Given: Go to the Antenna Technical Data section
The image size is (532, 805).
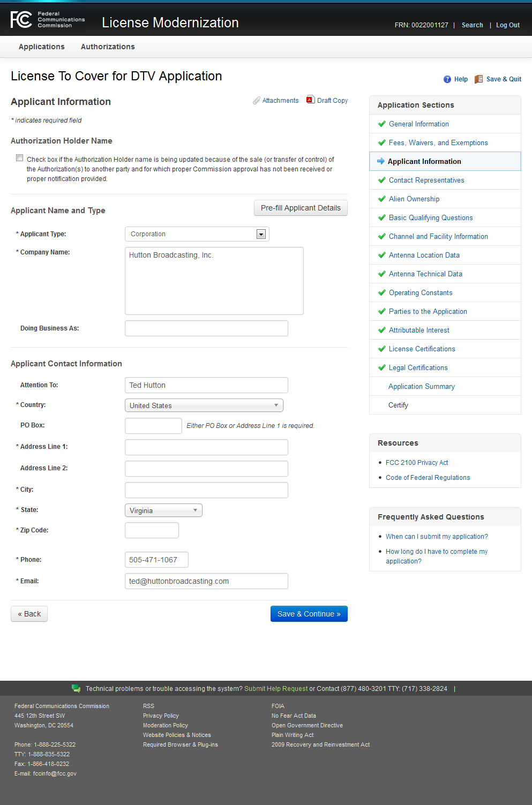Looking at the screenshot, I should pos(425,274).
